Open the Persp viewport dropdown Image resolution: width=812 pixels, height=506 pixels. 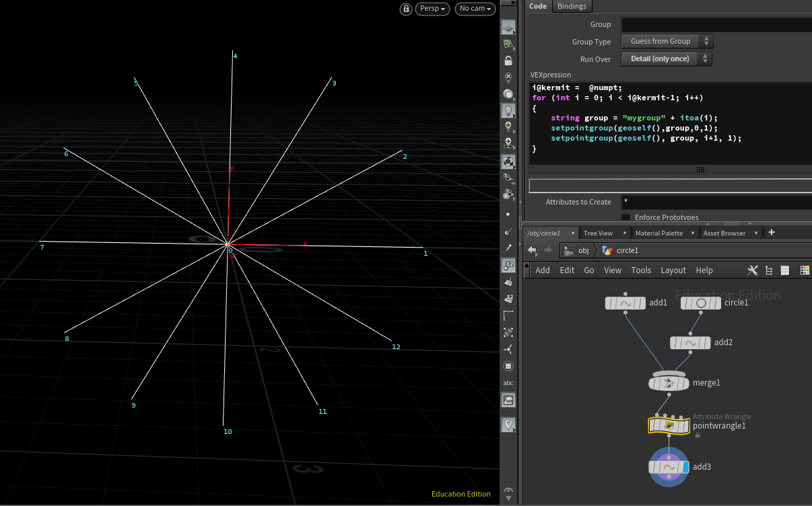coord(432,9)
